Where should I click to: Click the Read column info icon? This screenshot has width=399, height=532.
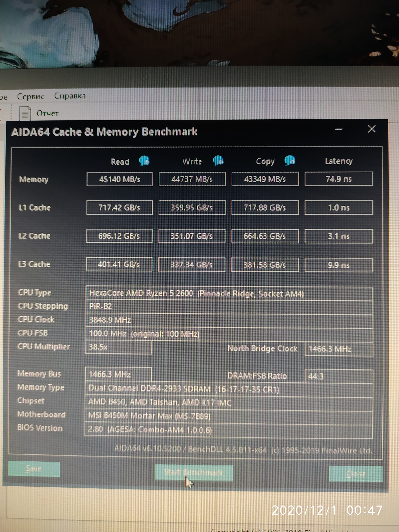[144, 161]
